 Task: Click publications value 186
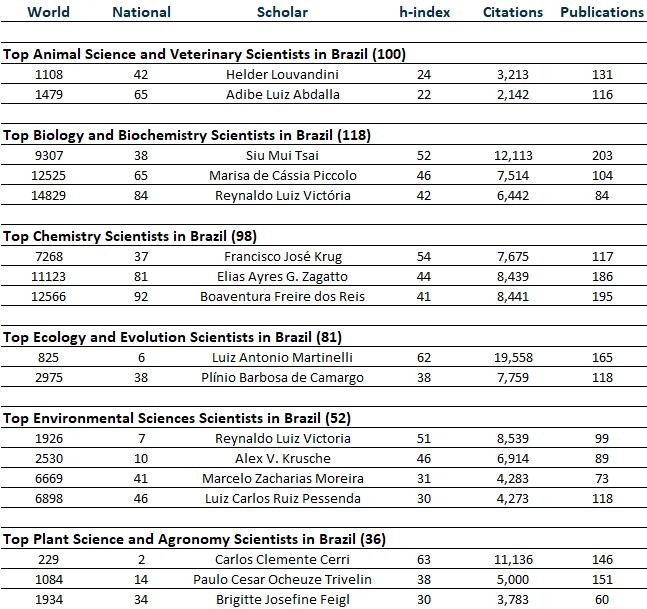602,276
